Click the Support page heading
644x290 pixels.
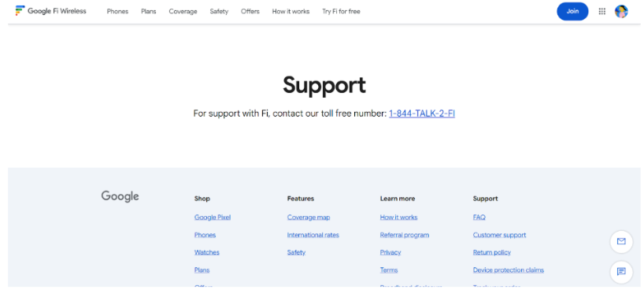coord(324,86)
